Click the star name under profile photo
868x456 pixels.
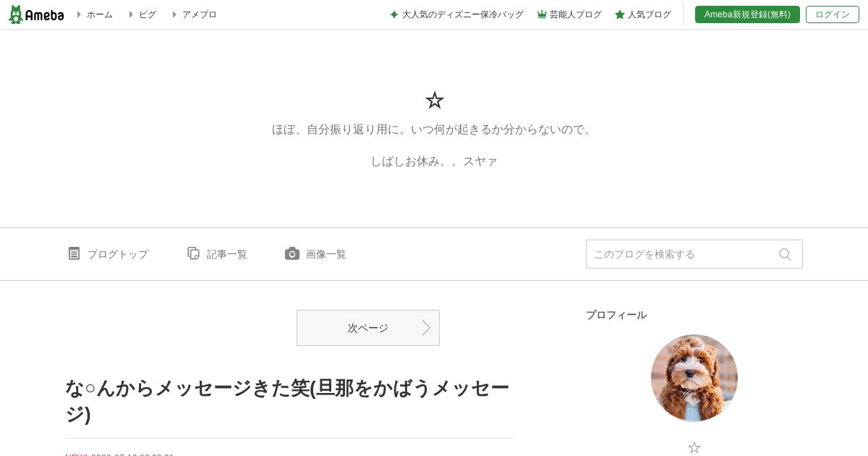coord(694,448)
